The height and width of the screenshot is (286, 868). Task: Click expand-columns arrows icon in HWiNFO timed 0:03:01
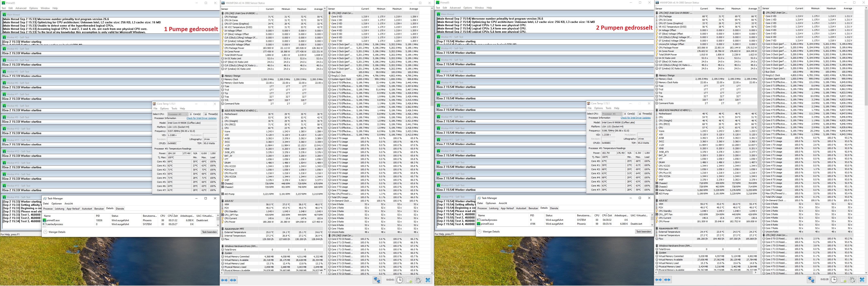[x=224, y=280]
